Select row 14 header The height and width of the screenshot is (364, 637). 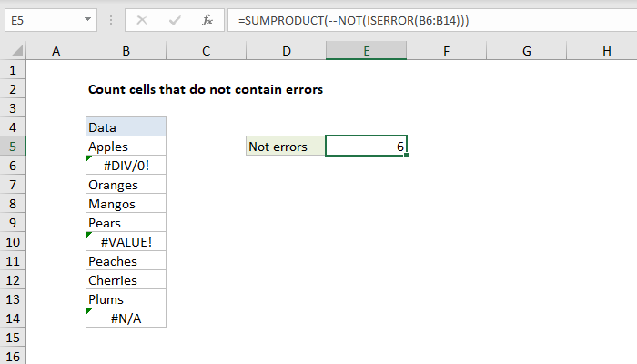pyautogui.click(x=13, y=318)
